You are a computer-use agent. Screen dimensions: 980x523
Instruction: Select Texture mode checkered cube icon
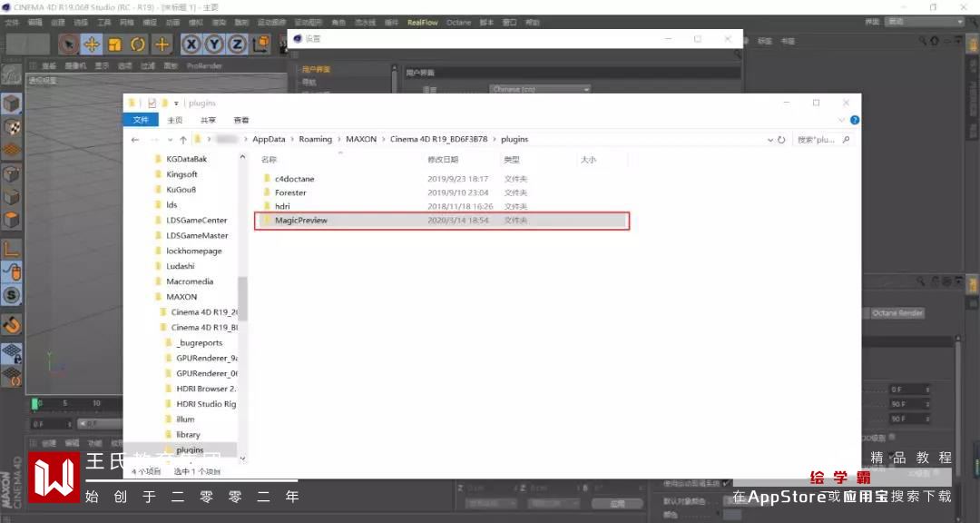11,127
